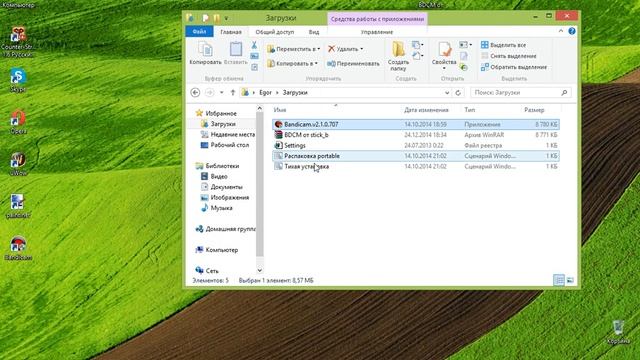Viewport: 640px width, 360px height.
Task: Select the Bandicam desktop shortcut
Action: tap(18, 248)
